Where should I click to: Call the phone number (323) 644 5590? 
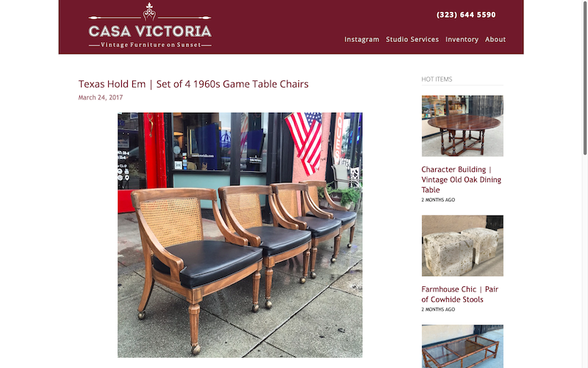pyautogui.click(x=466, y=15)
